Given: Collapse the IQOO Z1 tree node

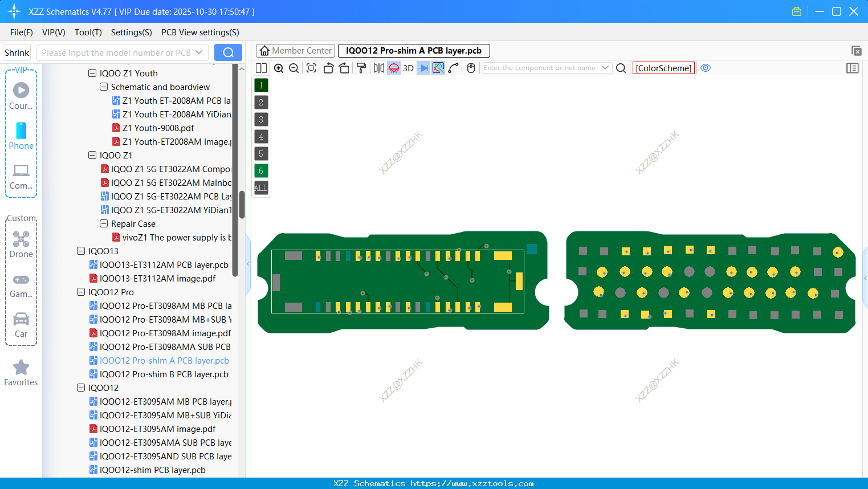Looking at the screenshot, I should click(x=92, y=155).
